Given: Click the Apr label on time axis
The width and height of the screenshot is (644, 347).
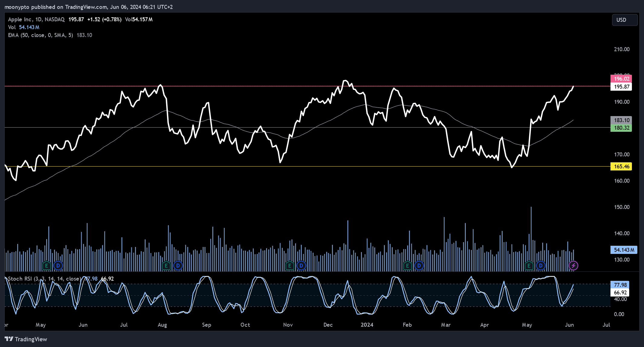Looking at the screenshot, I should point(485,325).
